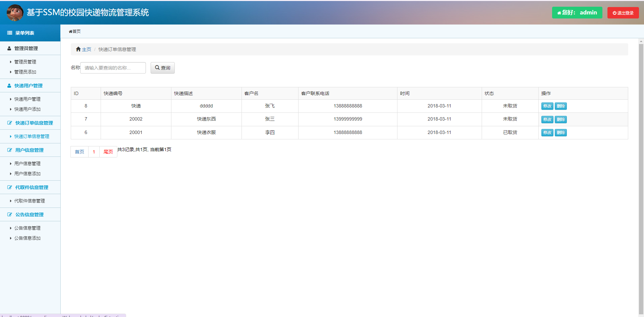Click the edit icon beside 用户信息管理 heading
644x317 pixels.
click(10, 150)
